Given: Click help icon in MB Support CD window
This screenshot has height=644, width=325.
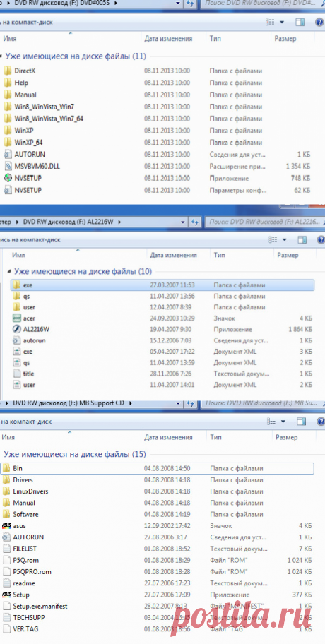Looking at the screenshot, I should [321, 422].
